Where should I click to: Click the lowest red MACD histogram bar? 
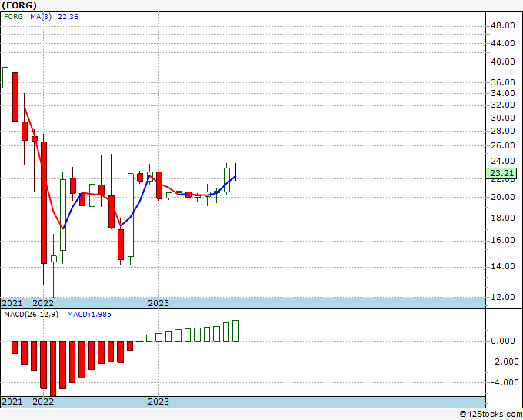53,368
